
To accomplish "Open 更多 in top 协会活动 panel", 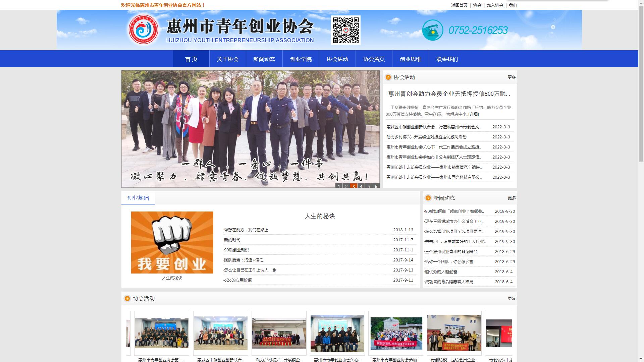I will click(x=512, y=77).
